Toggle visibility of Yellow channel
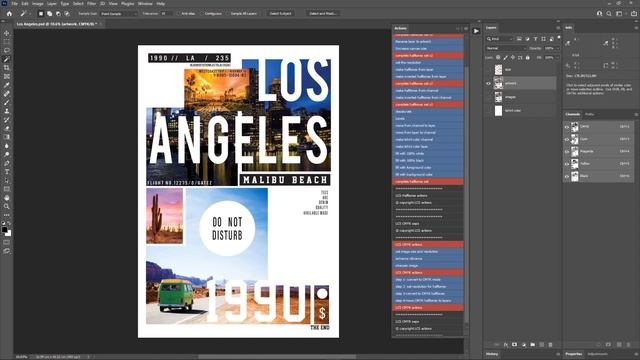The width and height of the screenshot is (640, 360). point(567,164)
